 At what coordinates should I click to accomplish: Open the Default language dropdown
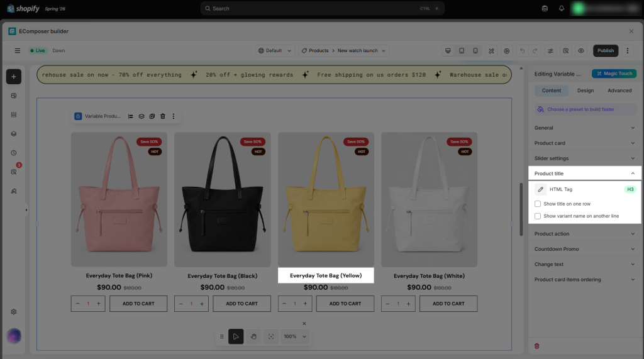(x=275, y=50)
